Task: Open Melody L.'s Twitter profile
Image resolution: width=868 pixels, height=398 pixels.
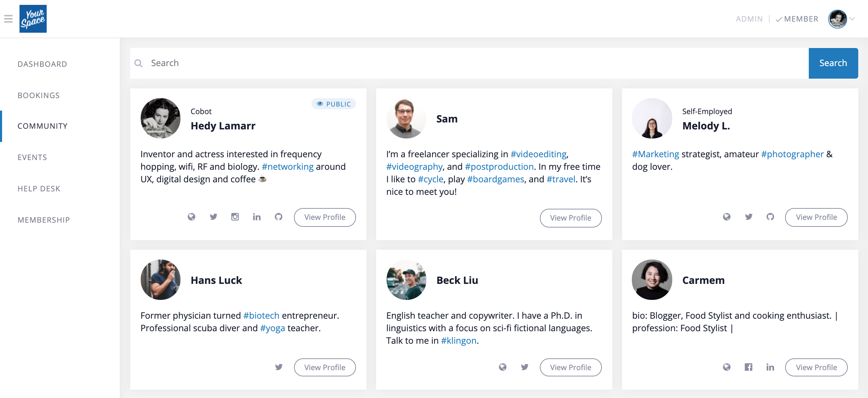Action: point(749,216)
